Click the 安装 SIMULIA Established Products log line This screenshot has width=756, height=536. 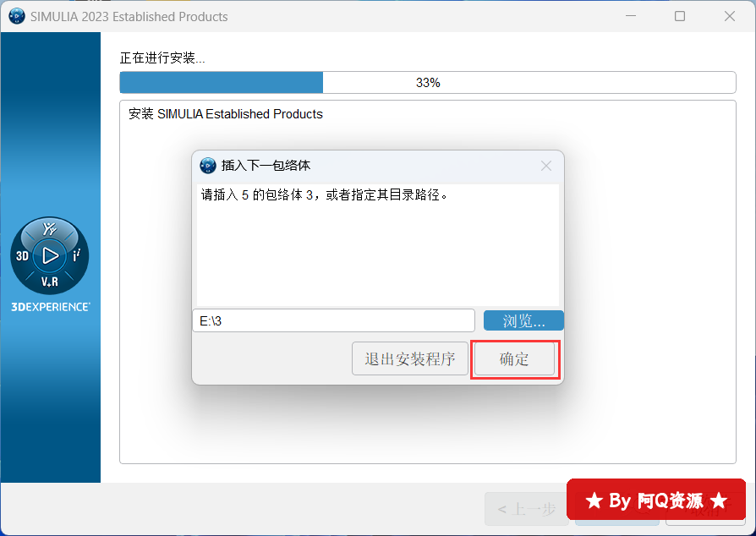pos(226,114)
